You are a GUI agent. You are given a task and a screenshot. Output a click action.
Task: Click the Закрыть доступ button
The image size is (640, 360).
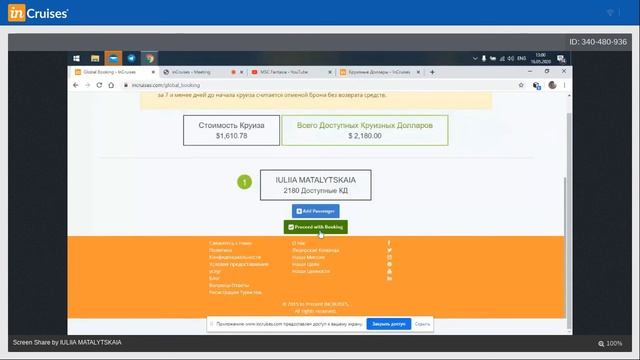tap(389, 324)
